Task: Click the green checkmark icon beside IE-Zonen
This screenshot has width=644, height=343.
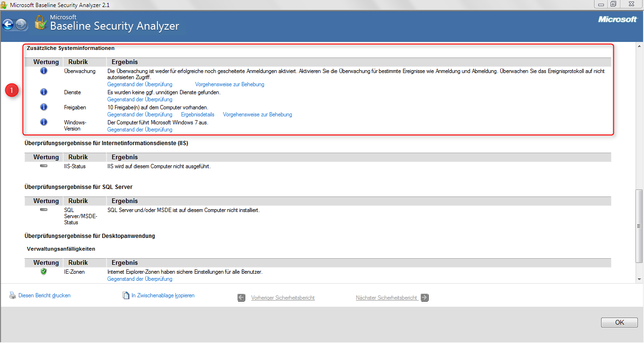Action: (x=43, y=271)
